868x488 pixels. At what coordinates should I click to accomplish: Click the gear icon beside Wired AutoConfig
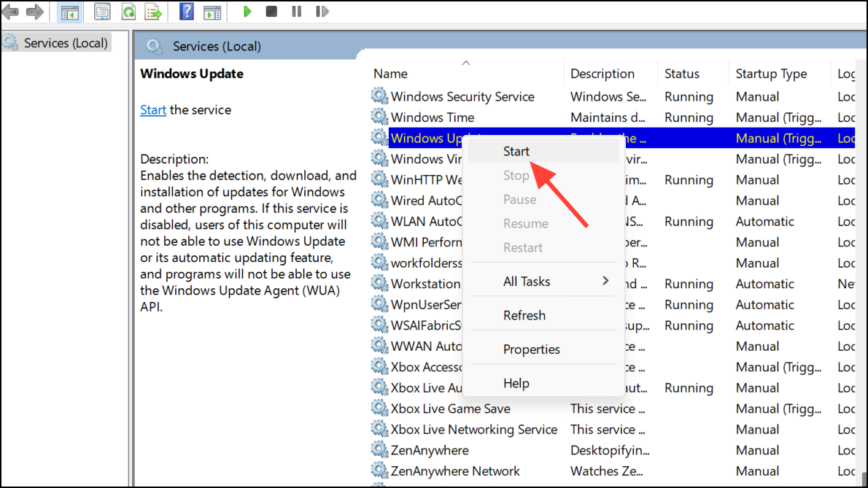coord(379,201)
